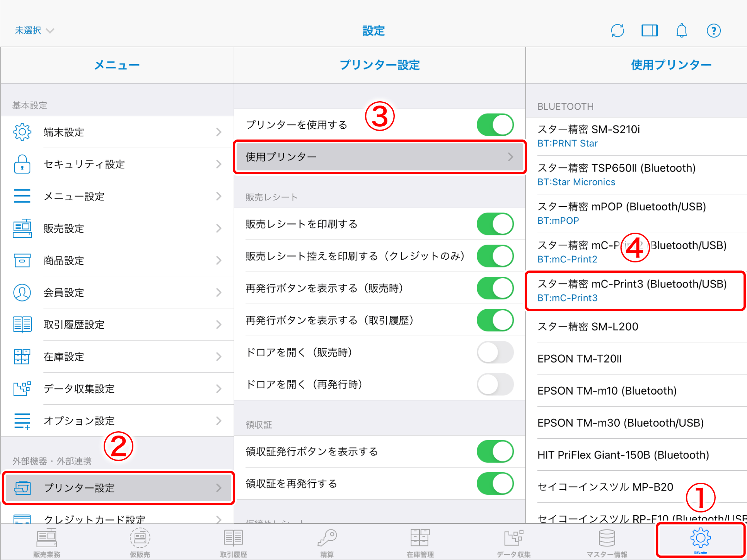Image resolution: width=747 pixels, height=560 pixels.
Task: Select EPSON TM-m10 (Bluetooth) printer
Action: pos(636,391)
